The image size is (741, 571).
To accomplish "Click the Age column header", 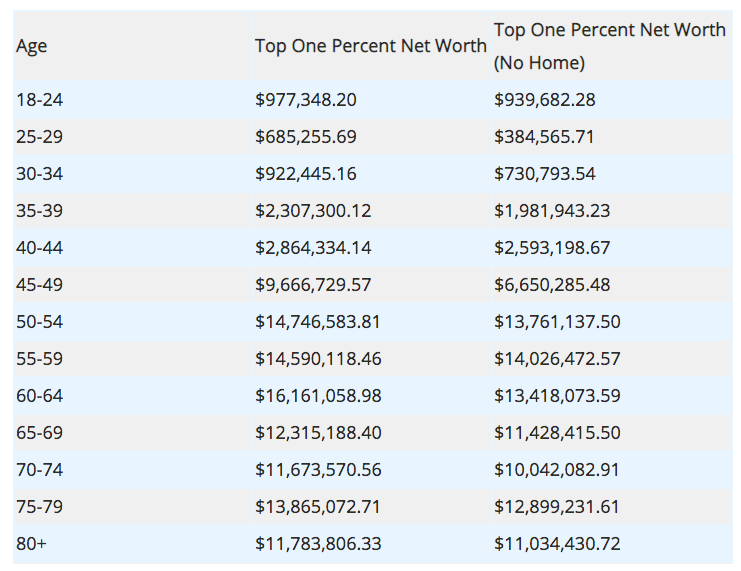I will point(32,46).
